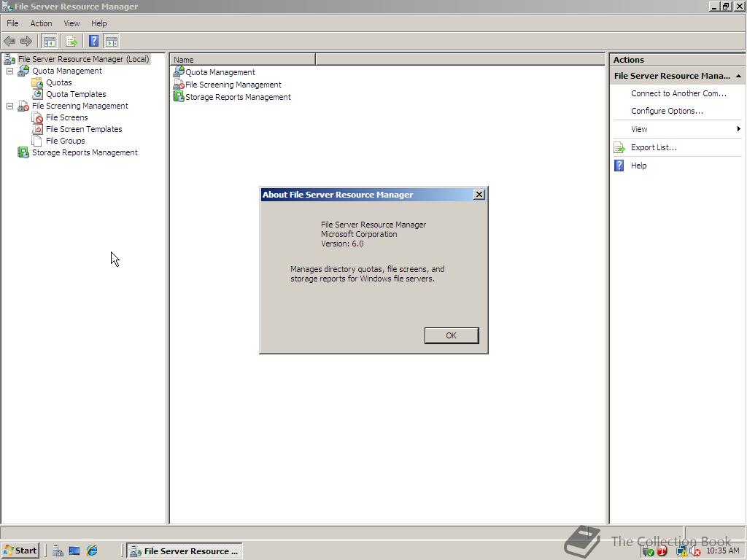Viewport: 747px width, 560px height.
Task: Open the Action menu
Action: coord(41,23)
